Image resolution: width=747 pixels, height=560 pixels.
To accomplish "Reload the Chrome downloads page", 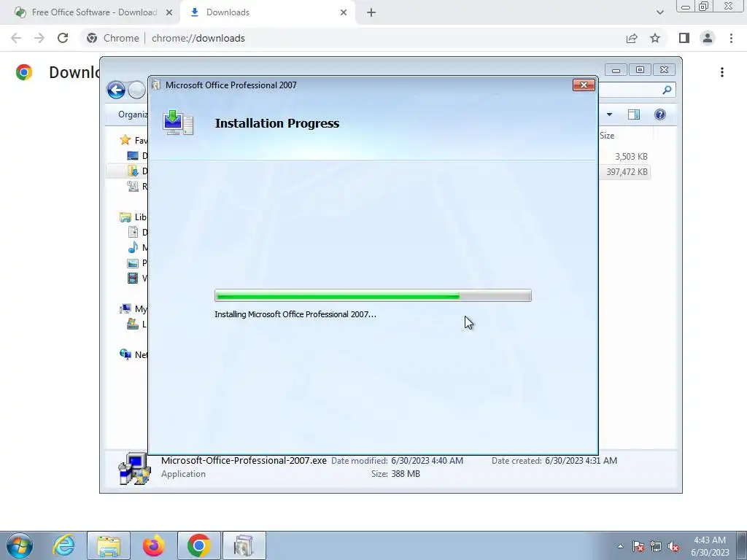I will [x=63, y=38].
